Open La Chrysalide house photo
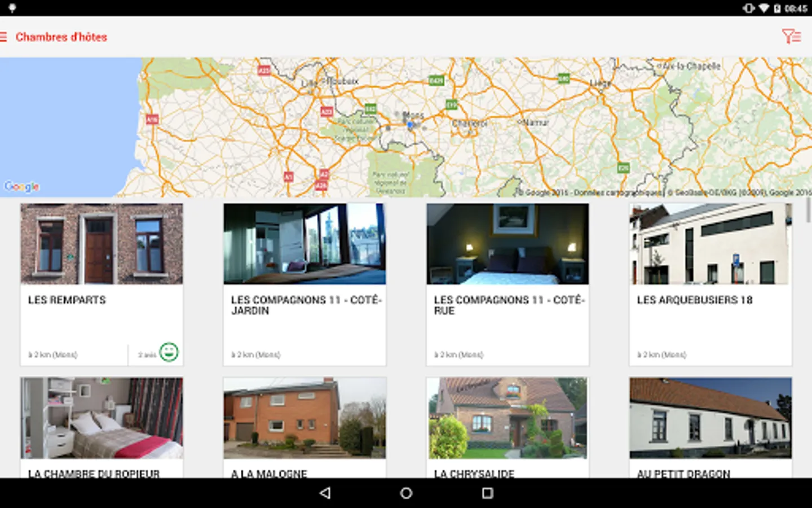 click(x=507, y=418)
